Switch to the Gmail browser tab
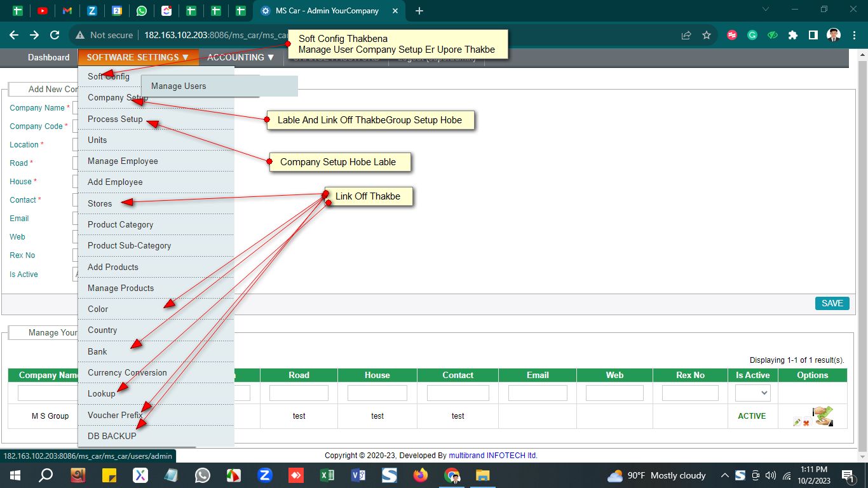 (x=67, y=11)
